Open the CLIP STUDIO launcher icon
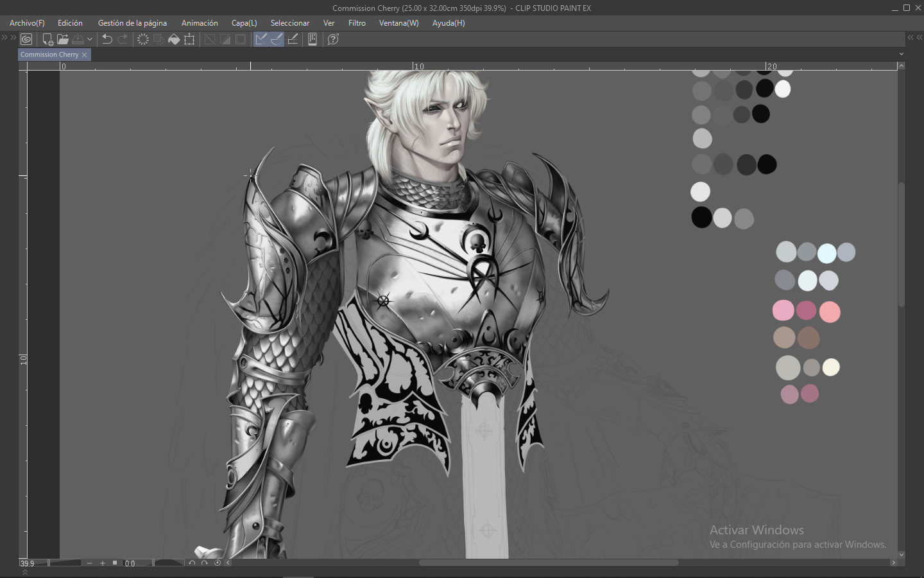Screen dimensions: 924x578 click(26, 39)
